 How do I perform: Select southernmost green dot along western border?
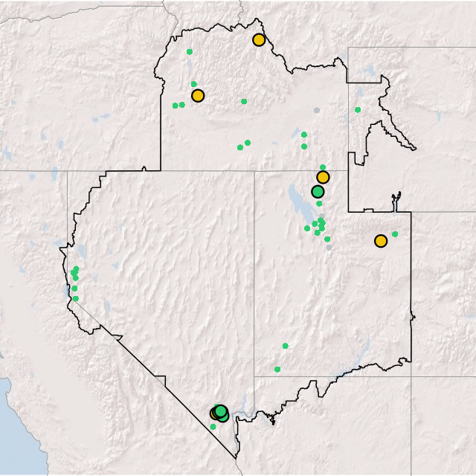click(75, 298)
